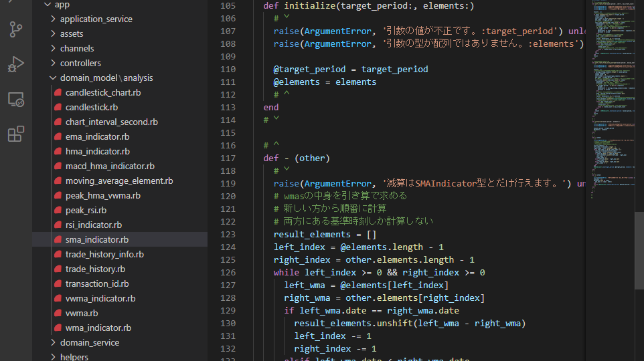Image resolution: width=644 pixels, height=361 pixels.
Task: Click the Ruby icon beside candlestick_chart.rb
Action: coord(58,92)
